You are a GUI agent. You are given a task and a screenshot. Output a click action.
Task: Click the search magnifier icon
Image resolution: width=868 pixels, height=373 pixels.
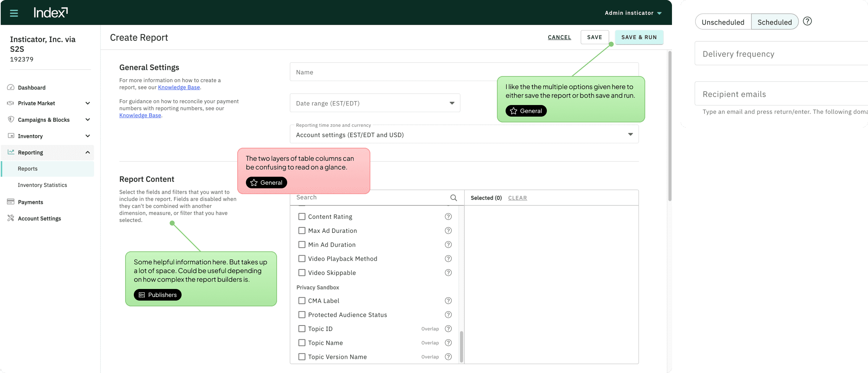pos(454,198)
